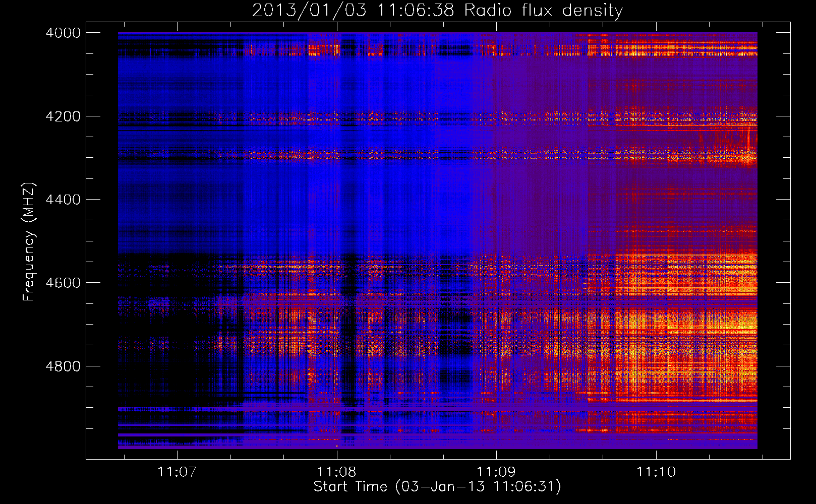This screenshot has width=816, height=504.
Task: Click the 4400 frequency tick label
Action: [x=63, y=200]
